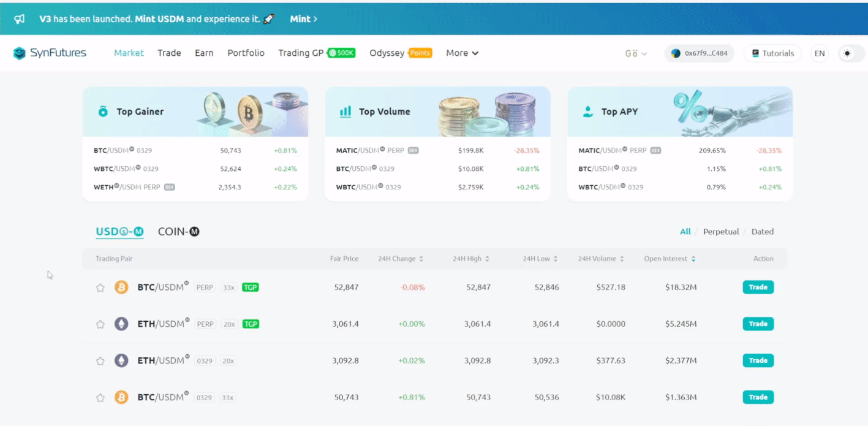Click the Ethereum icon in ETH/USDM PERP row
868x426 pixels.
[121, 324]
